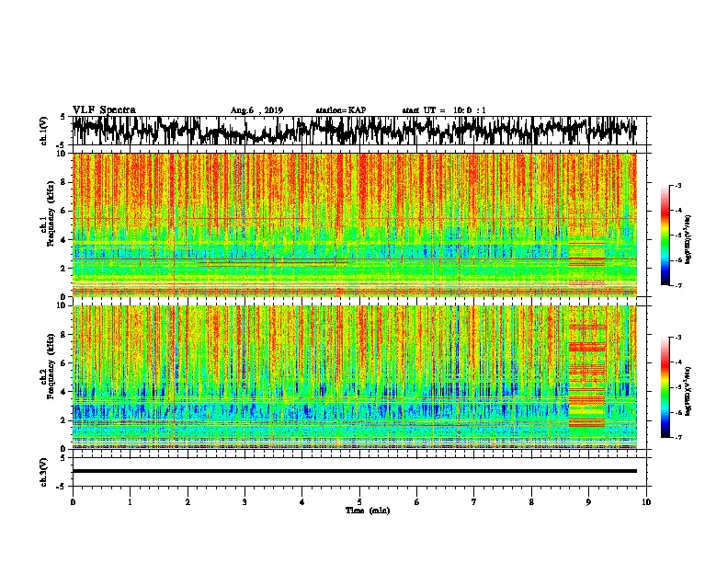Click the "-3" value on the ch.1 color scale
Screen dimensions: 728x563
(677, 186)
